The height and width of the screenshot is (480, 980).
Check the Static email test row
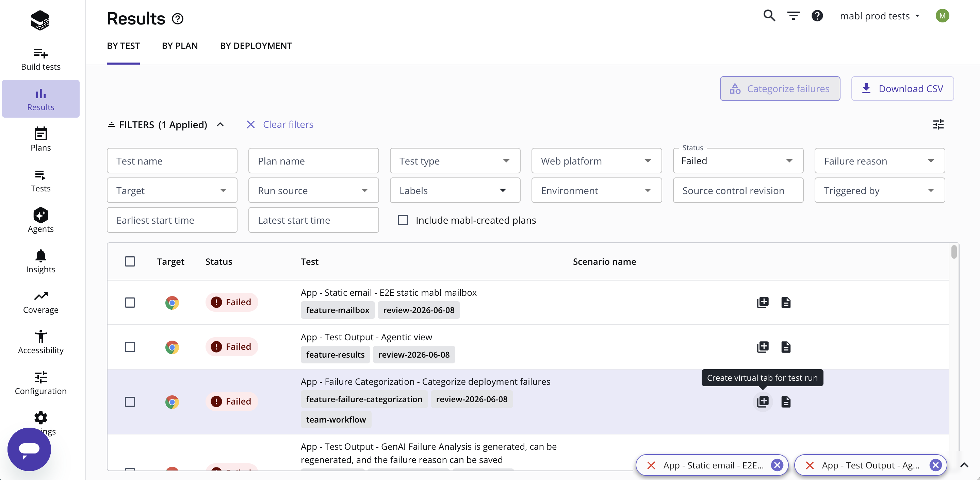130,303
